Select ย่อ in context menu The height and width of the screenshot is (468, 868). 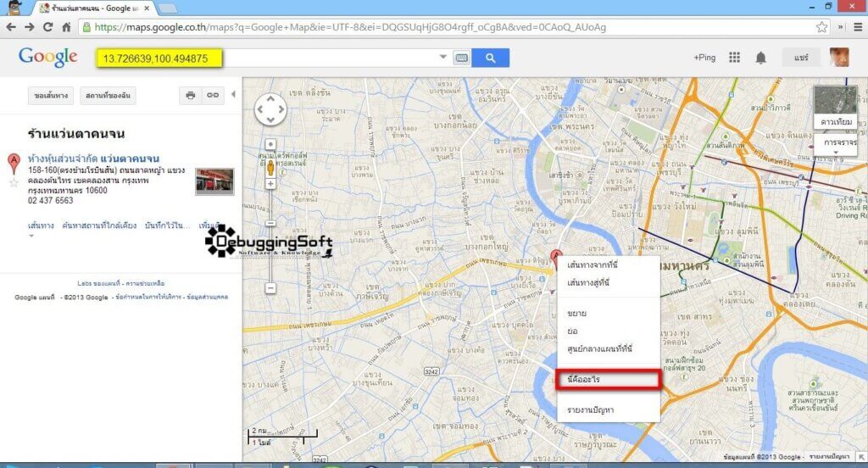[572, 331]
